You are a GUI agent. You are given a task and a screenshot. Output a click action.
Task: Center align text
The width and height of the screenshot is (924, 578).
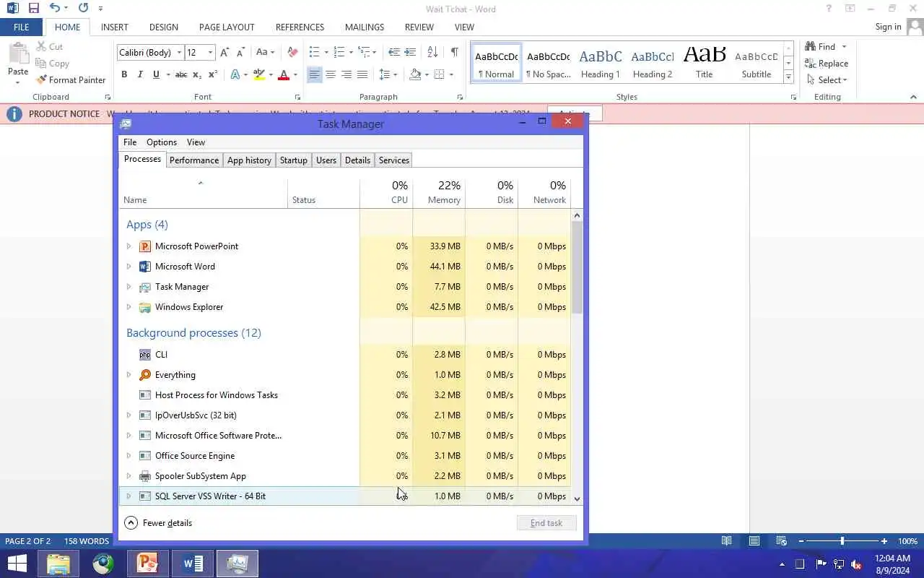tap(330, 74)
